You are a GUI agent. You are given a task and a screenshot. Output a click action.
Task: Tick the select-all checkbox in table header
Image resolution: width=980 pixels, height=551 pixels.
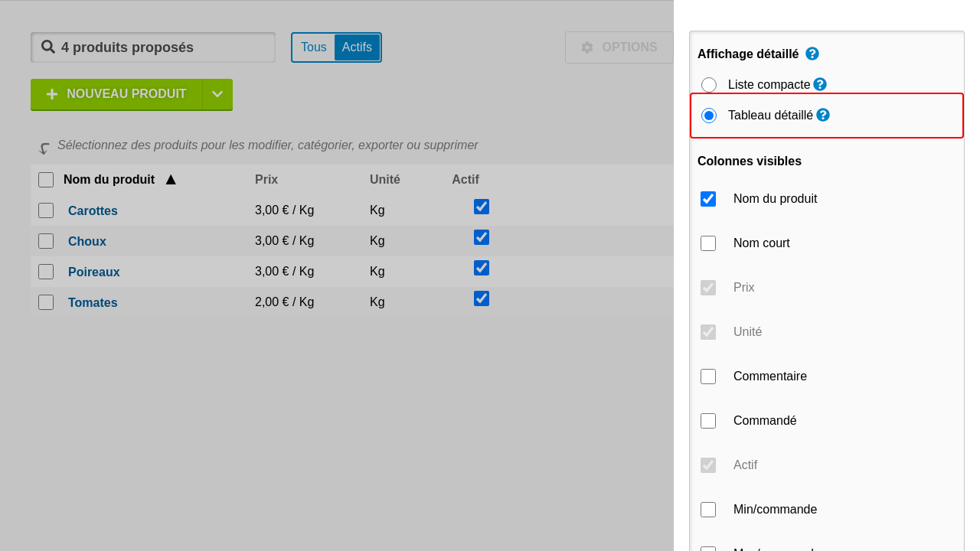point(46,180)
